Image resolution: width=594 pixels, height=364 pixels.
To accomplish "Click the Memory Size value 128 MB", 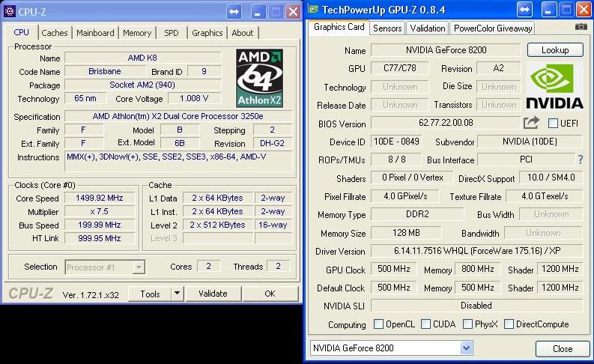I will point(406,233).
